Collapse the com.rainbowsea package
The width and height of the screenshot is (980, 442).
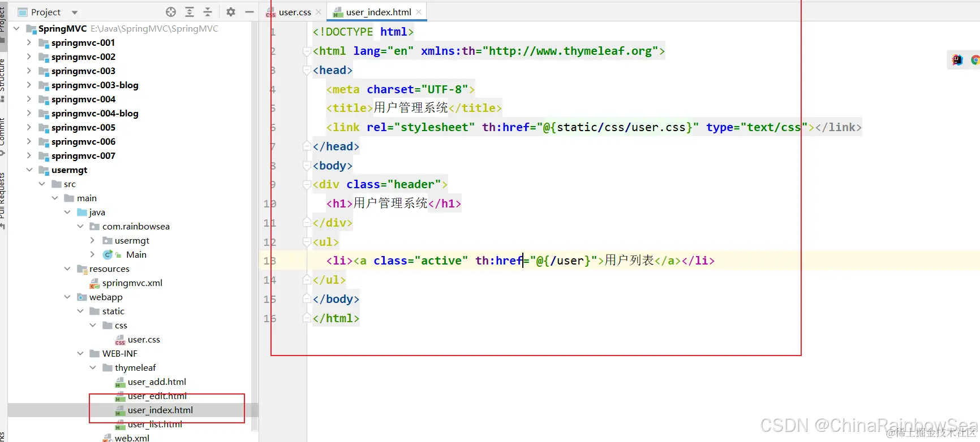point(80,226)
